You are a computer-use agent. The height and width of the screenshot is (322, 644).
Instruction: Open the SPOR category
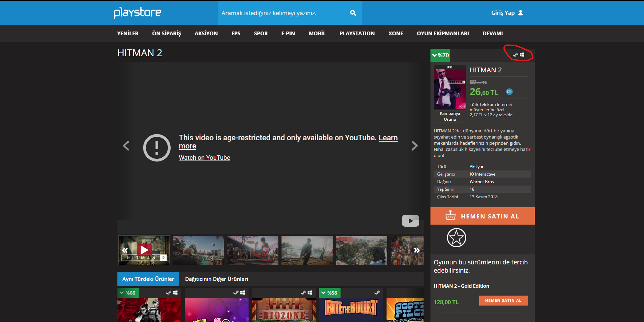tap(261, 33)
